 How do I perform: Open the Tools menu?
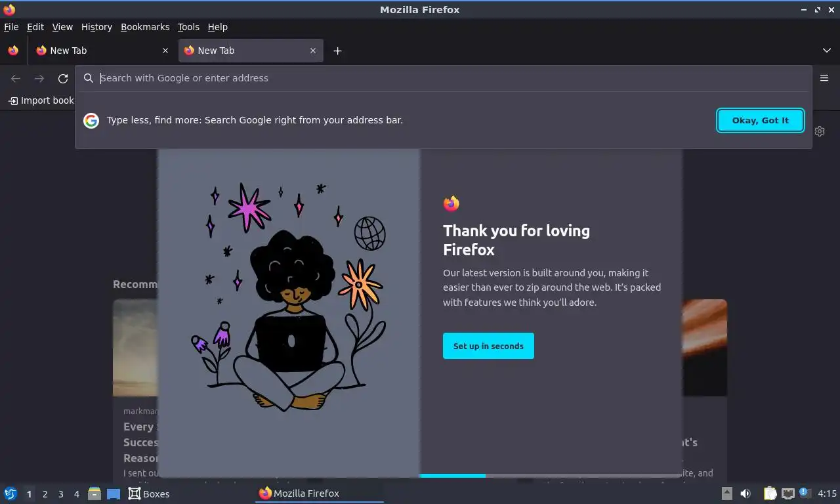[188, 27]
